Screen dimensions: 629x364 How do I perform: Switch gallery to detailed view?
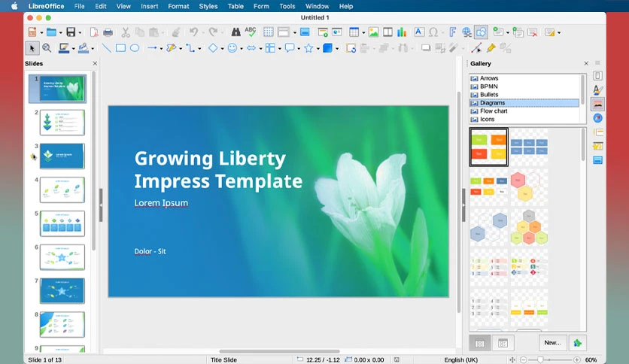[x=503, y=343]
